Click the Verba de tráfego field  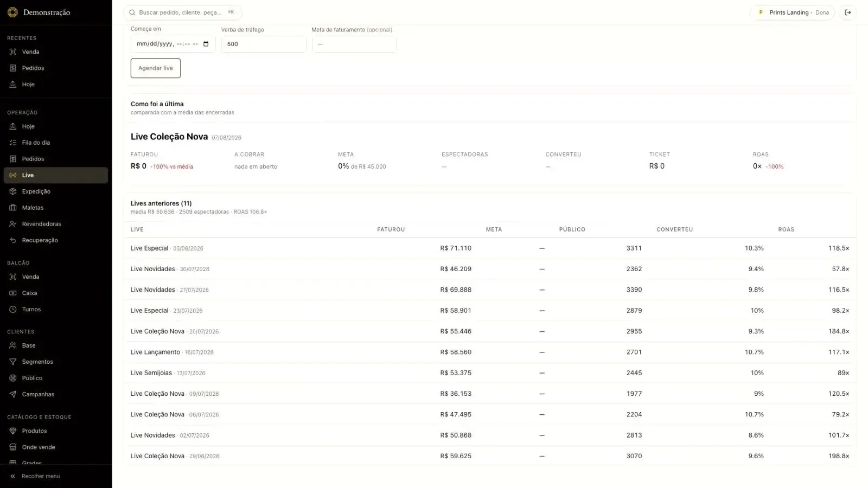264,44
